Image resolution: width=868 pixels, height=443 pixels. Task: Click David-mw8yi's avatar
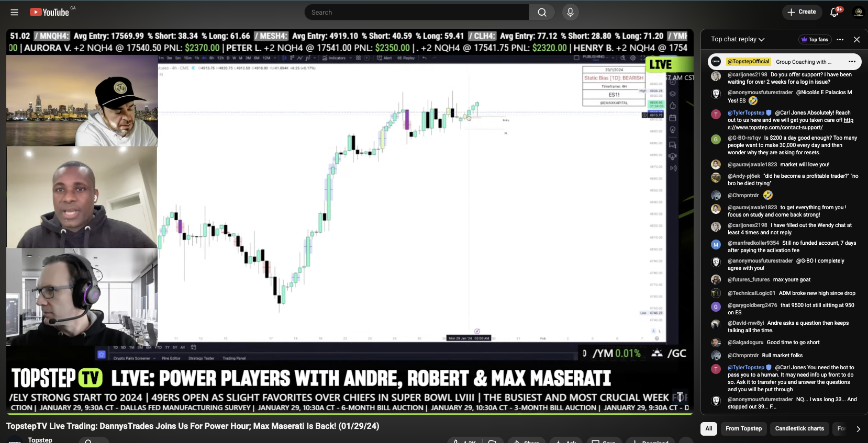click(x=716, y=324)
